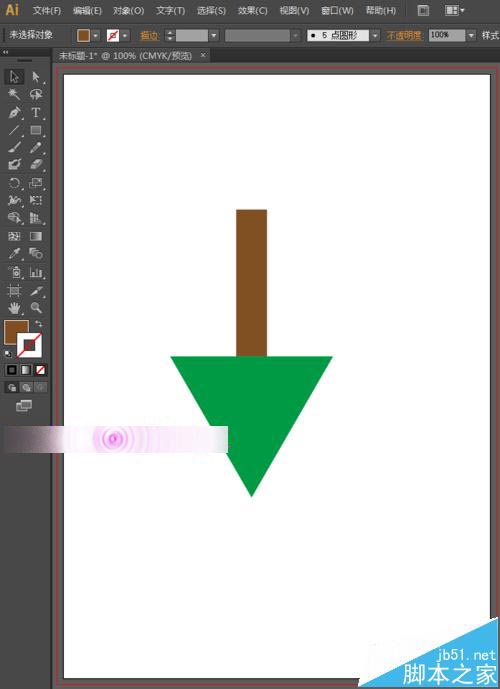Select the Width/Warp tool
This screenshot has width=500, height=689.
coord(14,200)
